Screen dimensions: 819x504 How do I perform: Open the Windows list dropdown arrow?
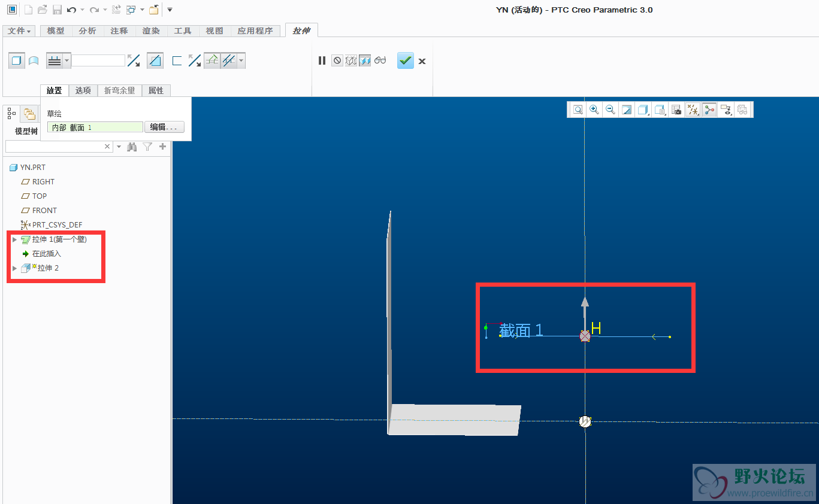[142, 10]
